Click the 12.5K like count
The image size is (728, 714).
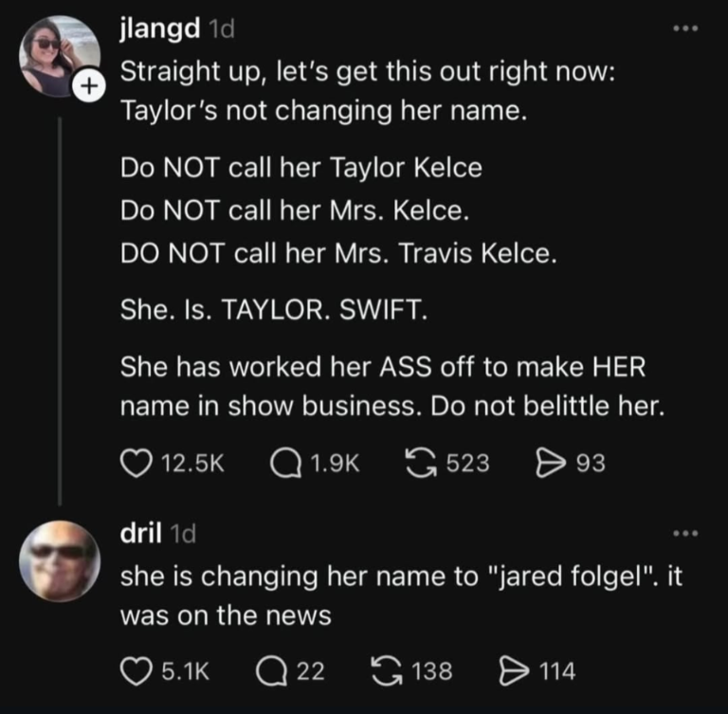click(x=191, y=463)
